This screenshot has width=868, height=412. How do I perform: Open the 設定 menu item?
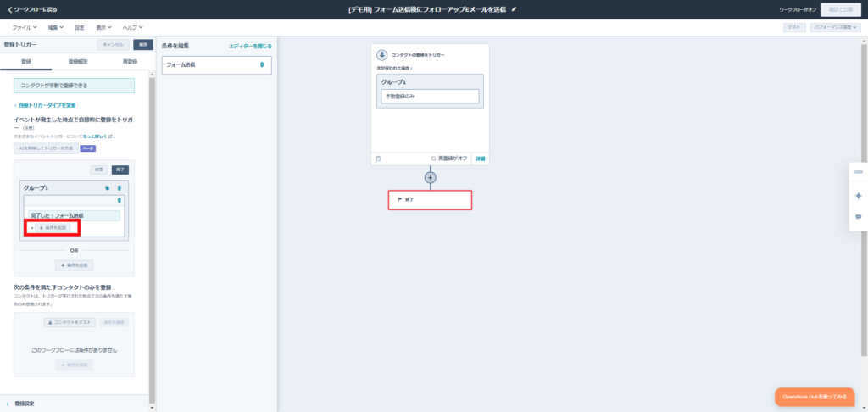point(79,27)
